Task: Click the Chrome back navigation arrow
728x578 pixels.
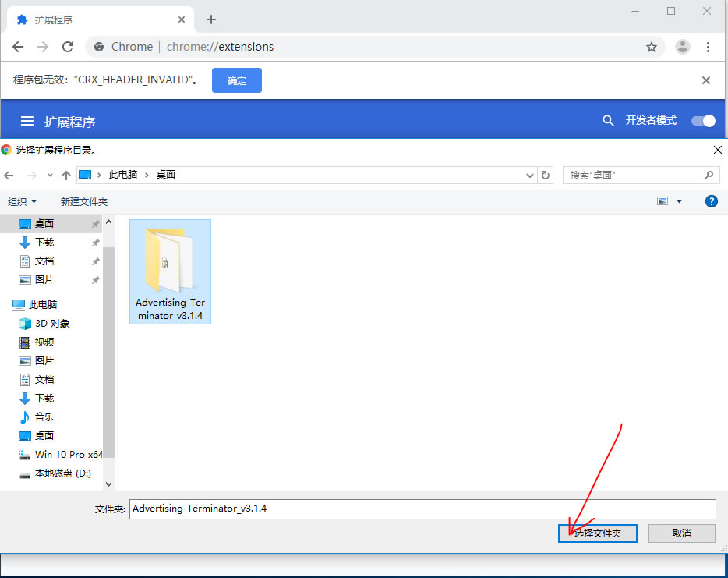Action: pyautogui.click(x=18, y=47)
